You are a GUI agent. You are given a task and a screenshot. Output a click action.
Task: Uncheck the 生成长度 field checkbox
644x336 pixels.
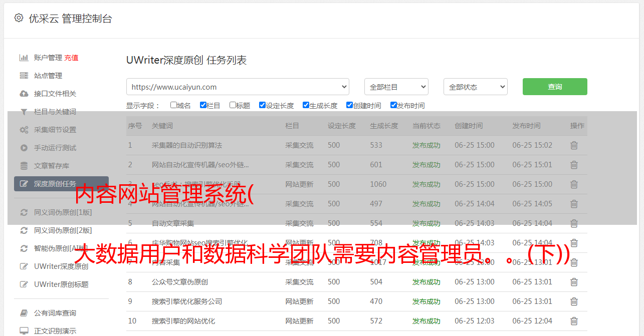pos(306,105)
